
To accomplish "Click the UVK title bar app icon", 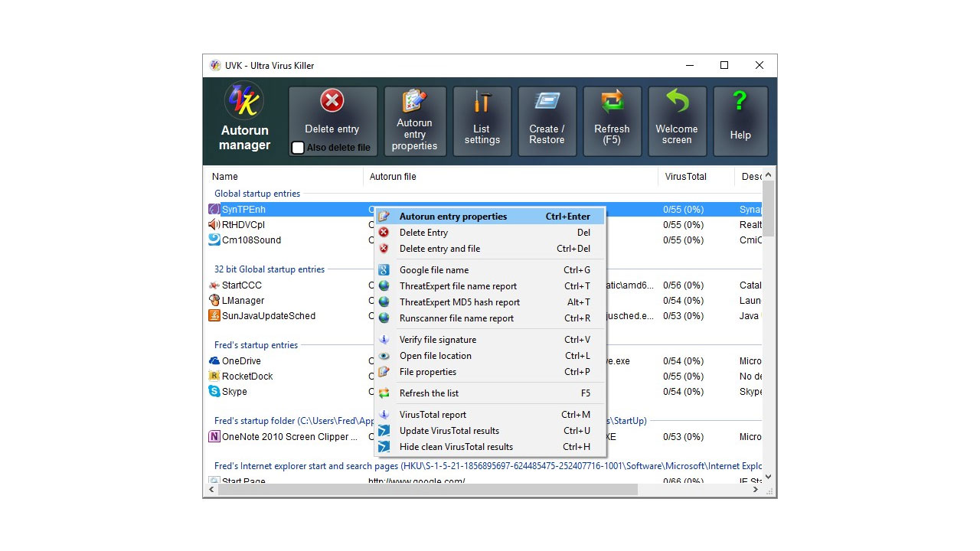I will pos(216,66).
